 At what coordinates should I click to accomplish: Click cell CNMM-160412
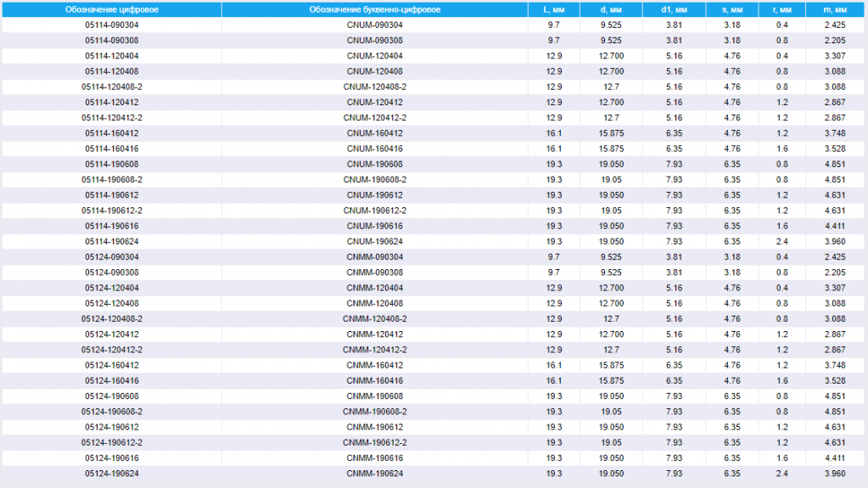pos(375,366)
